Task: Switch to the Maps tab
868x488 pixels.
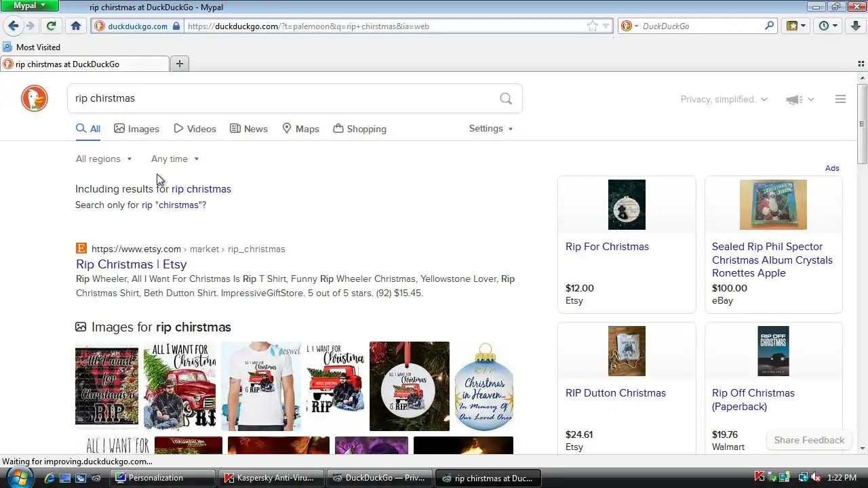Action: coord(300,129)
